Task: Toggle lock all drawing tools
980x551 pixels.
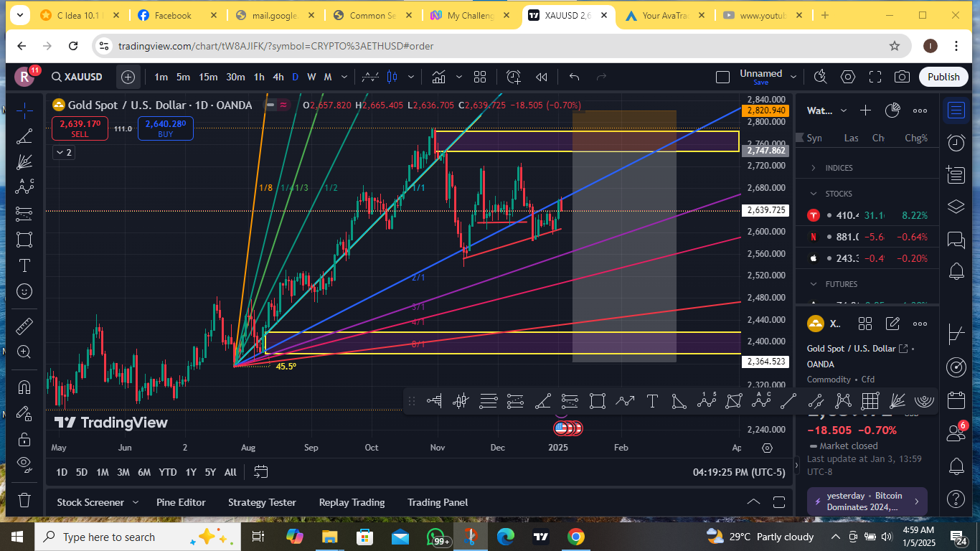Action: point(24,439)
